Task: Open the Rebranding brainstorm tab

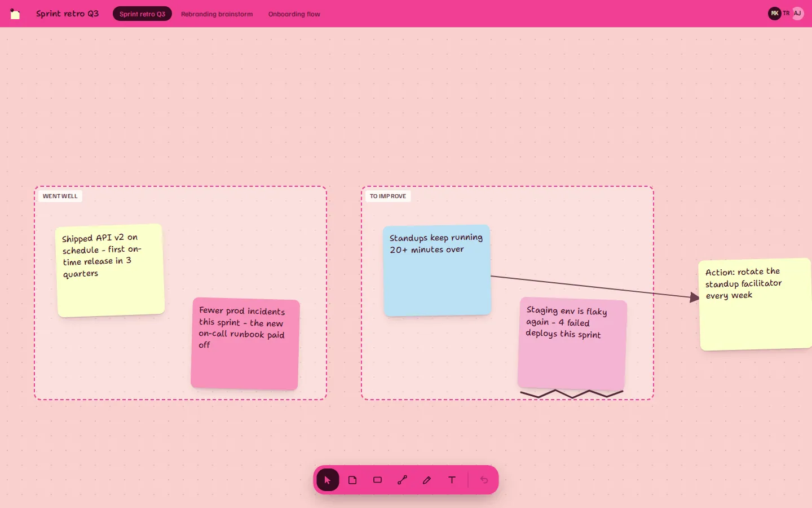Action: [x=217, y=14]
